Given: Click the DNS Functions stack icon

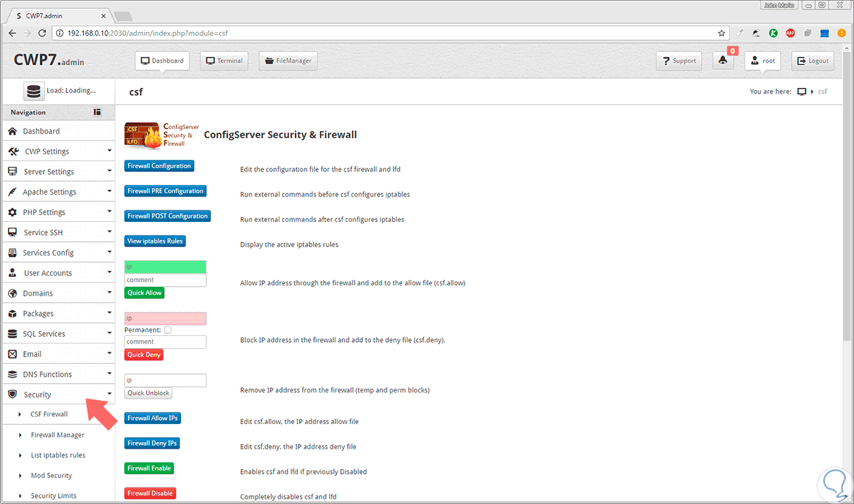Looking at the screenshot, I should (12, 374).
